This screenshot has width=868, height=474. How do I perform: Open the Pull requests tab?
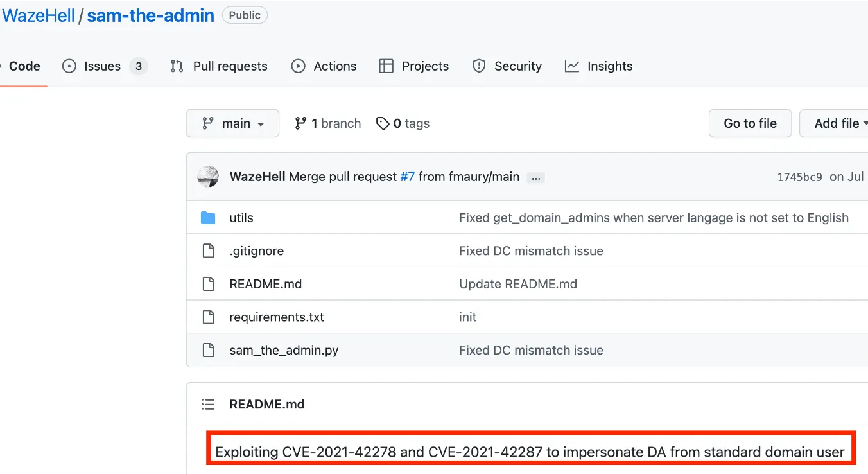219,66
